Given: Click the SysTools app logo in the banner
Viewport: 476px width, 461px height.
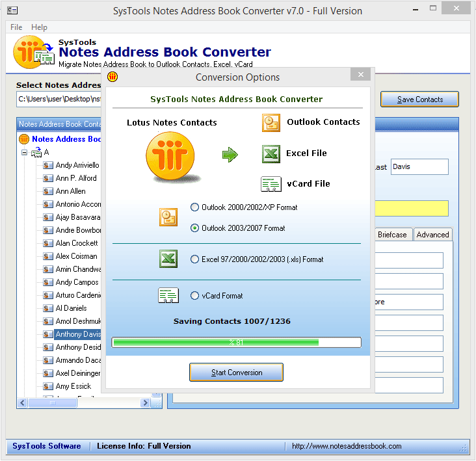Looking at the screenshot, I should point(33,52).
